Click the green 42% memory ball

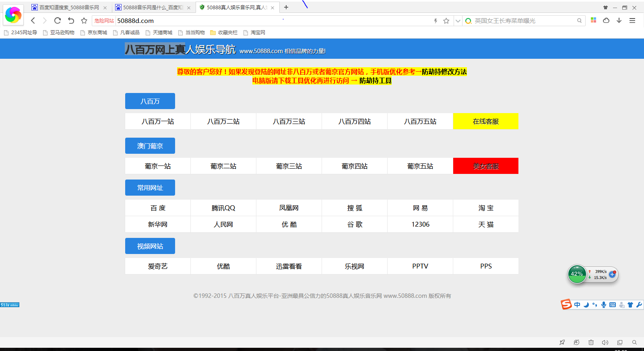[577, 274]
